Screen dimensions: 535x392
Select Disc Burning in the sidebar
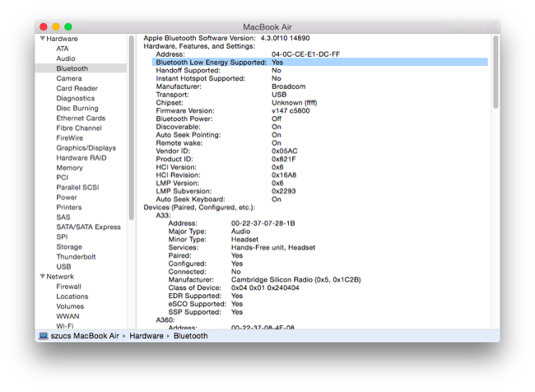click(x=77, y=108)
